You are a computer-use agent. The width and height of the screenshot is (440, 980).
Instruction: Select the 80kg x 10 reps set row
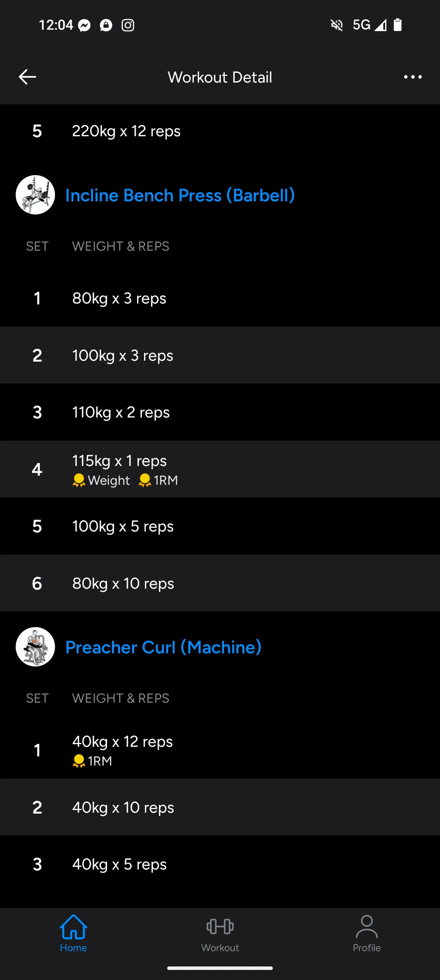pos(220,583)
